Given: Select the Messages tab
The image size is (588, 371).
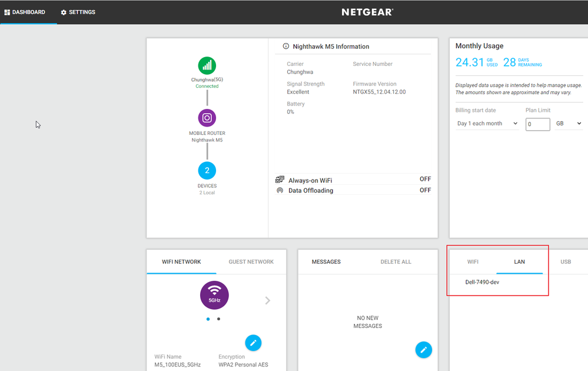Looking at the screenshot, I should pyautogui.click(x=326, y=262).
